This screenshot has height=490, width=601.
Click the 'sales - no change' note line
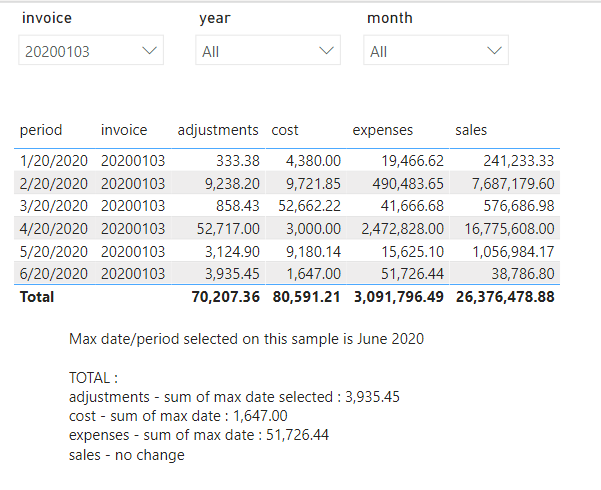point(127,455)
